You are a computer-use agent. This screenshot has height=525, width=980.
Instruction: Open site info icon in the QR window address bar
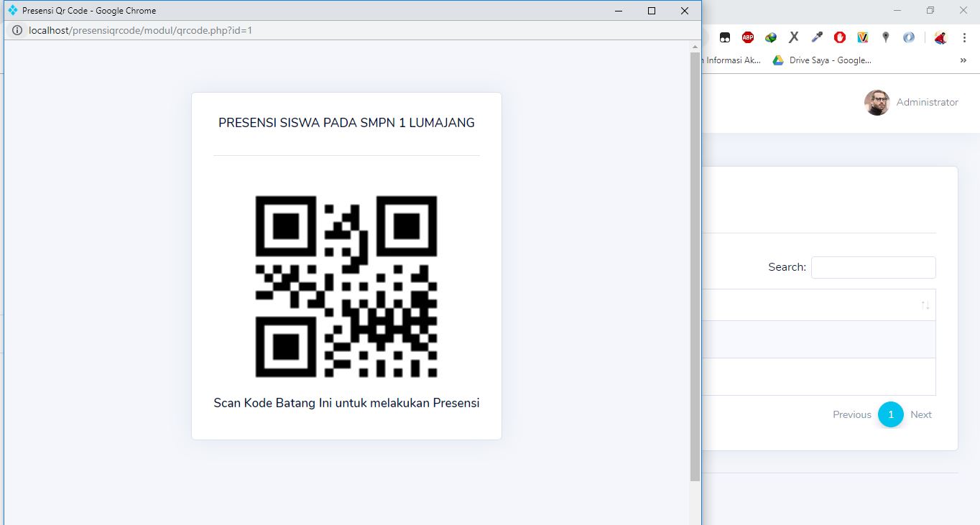17,30
